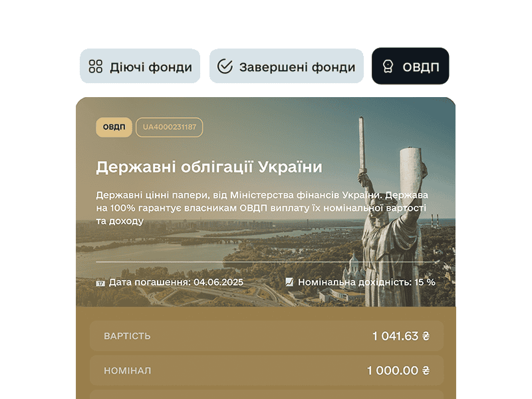
Task: Click the calendar icon beside maturity date
Action: tap(100, 283)
